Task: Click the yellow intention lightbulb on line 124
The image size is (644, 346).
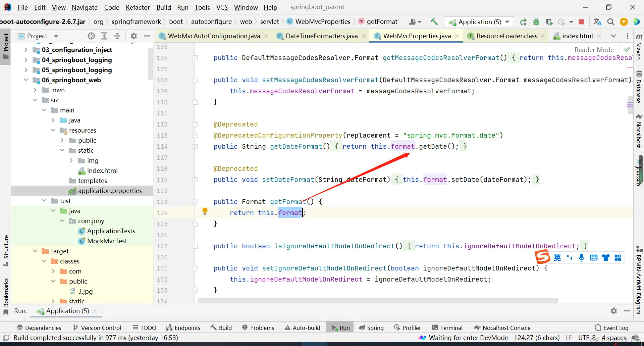Action: (205, 211)
